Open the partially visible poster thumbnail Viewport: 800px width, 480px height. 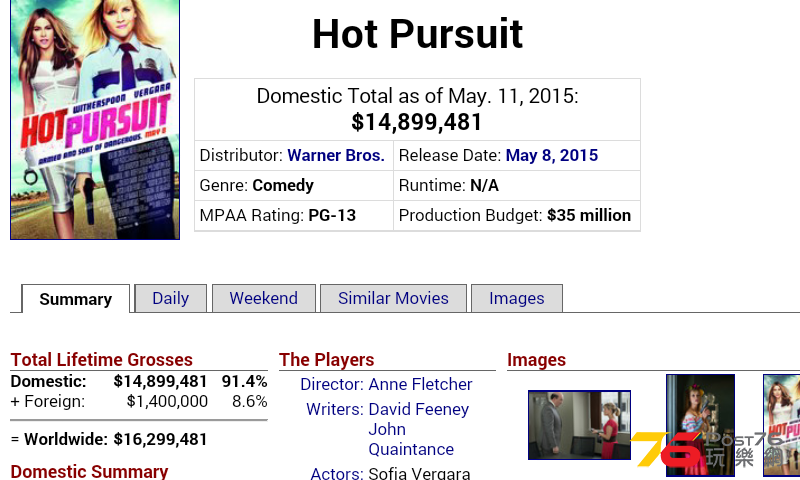[782, 425]
